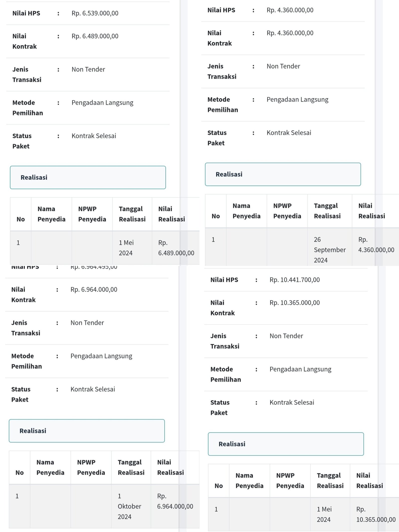
Task: Click the 1 Oktober 2024 date cell
Action: pyautogui.click(x=129, y=506)
